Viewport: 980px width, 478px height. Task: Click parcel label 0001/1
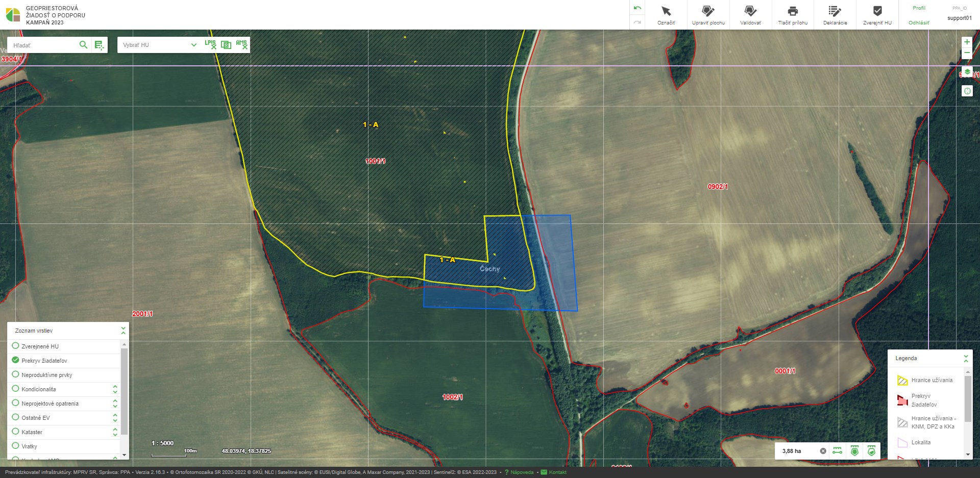[x=785, y=371]
